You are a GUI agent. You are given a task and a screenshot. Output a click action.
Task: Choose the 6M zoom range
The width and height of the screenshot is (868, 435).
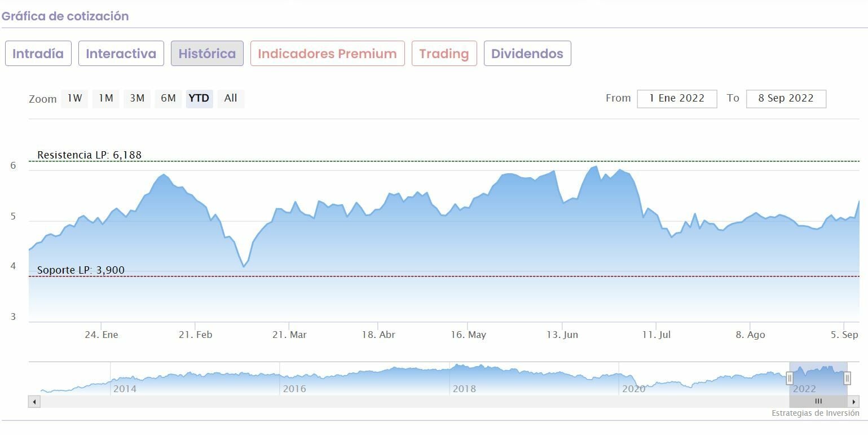pyautogui.click(x=168, y=98)
